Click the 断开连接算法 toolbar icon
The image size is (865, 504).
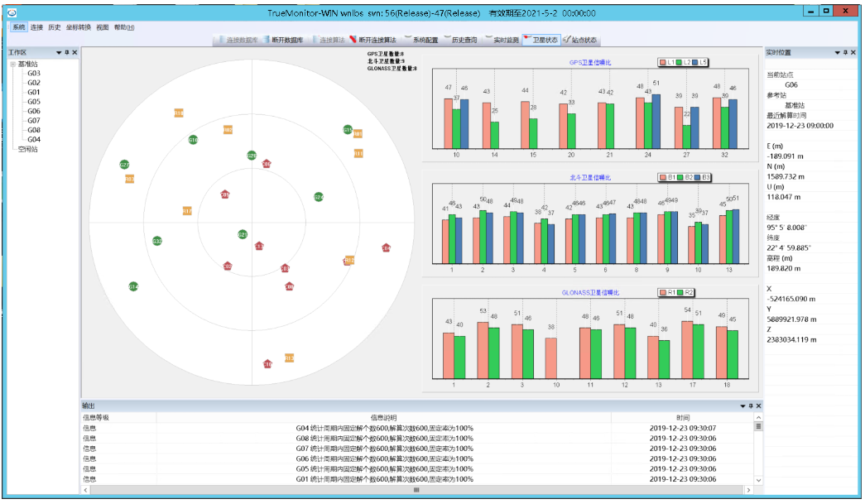coord(353,40)
